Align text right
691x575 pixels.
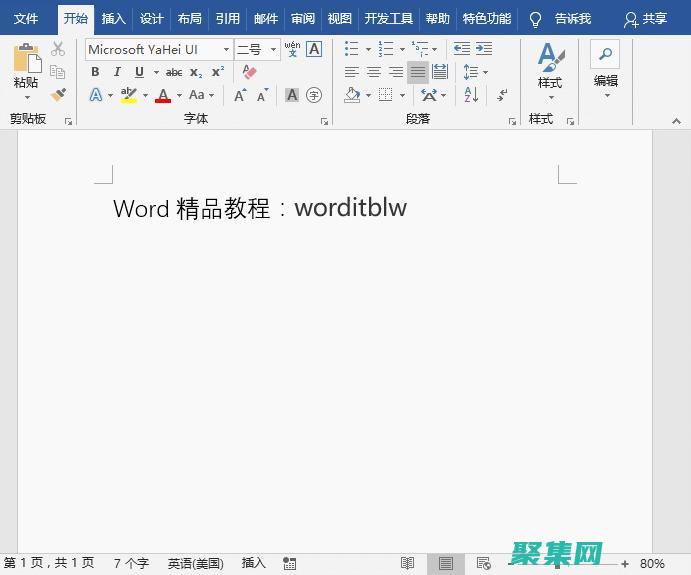point(396,72)
